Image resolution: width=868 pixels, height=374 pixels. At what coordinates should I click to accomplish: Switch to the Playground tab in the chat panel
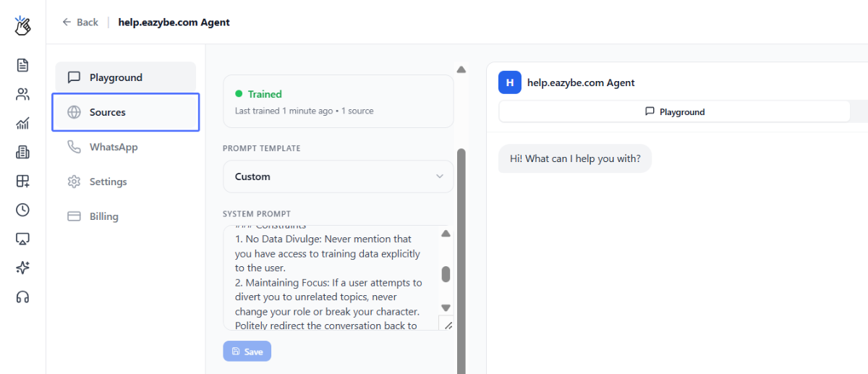(675, 111)
